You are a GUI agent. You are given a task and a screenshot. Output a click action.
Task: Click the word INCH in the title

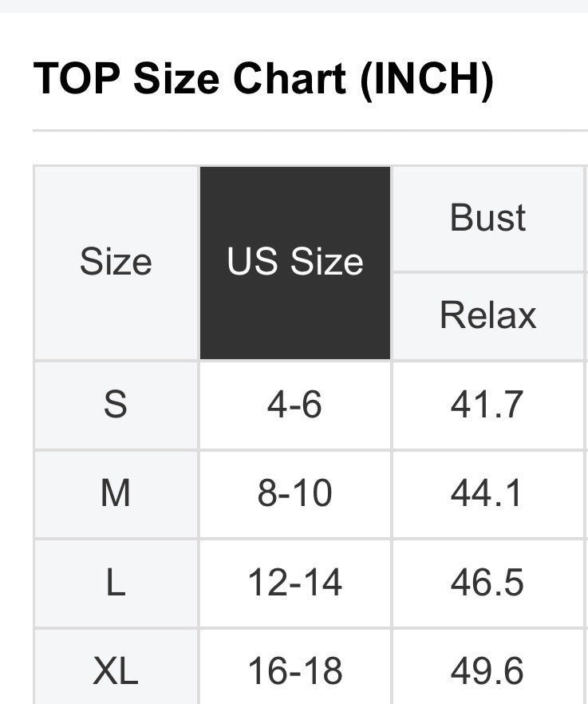(427, 79)
